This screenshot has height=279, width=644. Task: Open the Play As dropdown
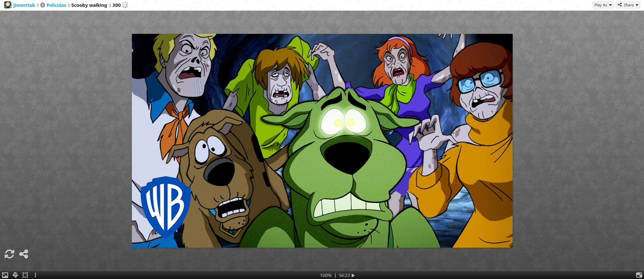tap(603, 5)
